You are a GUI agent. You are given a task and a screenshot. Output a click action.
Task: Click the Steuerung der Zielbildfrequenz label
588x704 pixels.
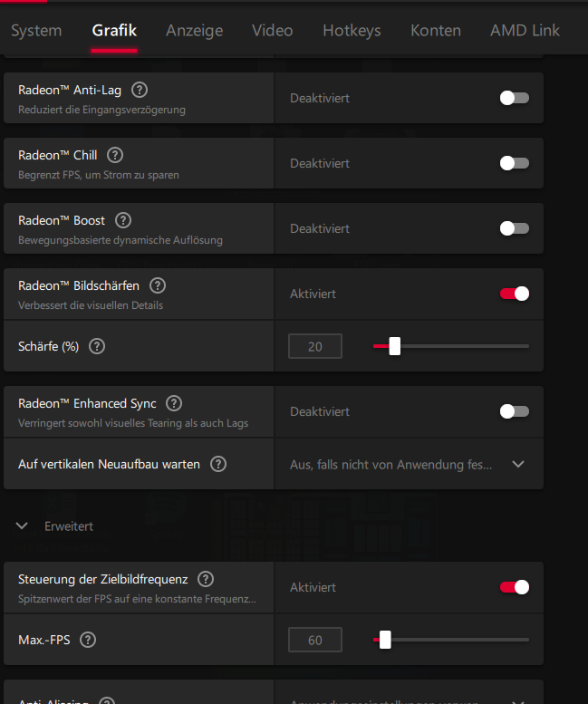coord(102,579)
